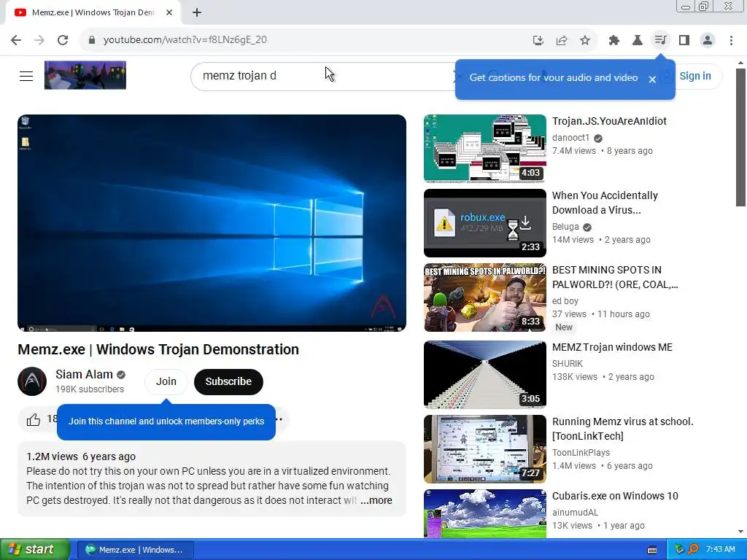Click the address bar URL
Image resolution: width=747 pixels, height=560 pixels.
point(185,40)
